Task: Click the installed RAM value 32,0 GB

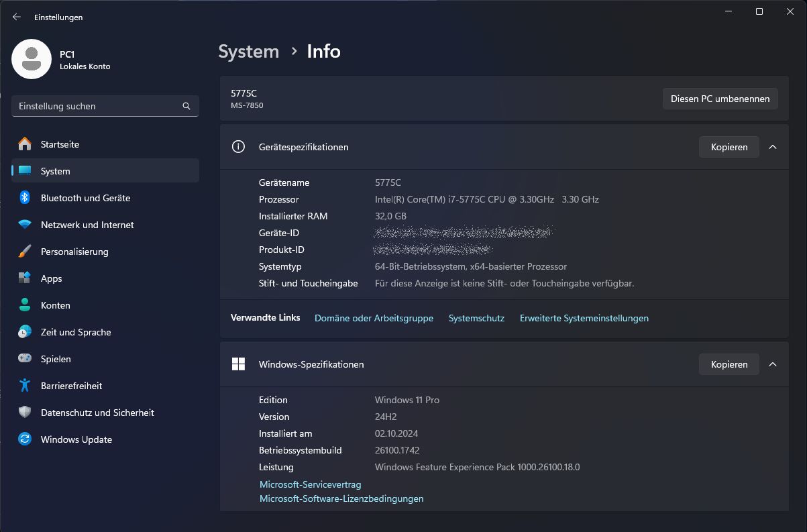Action: tap(390, 216)
